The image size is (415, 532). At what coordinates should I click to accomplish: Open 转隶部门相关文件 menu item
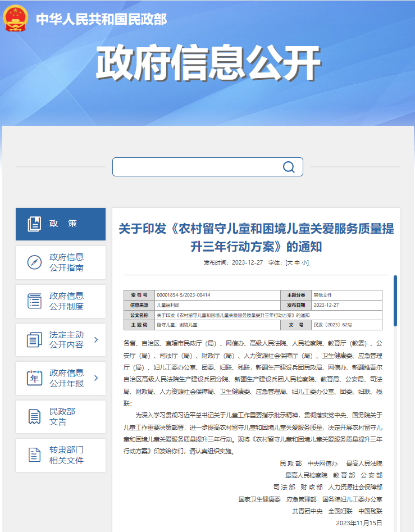(61, 456)
